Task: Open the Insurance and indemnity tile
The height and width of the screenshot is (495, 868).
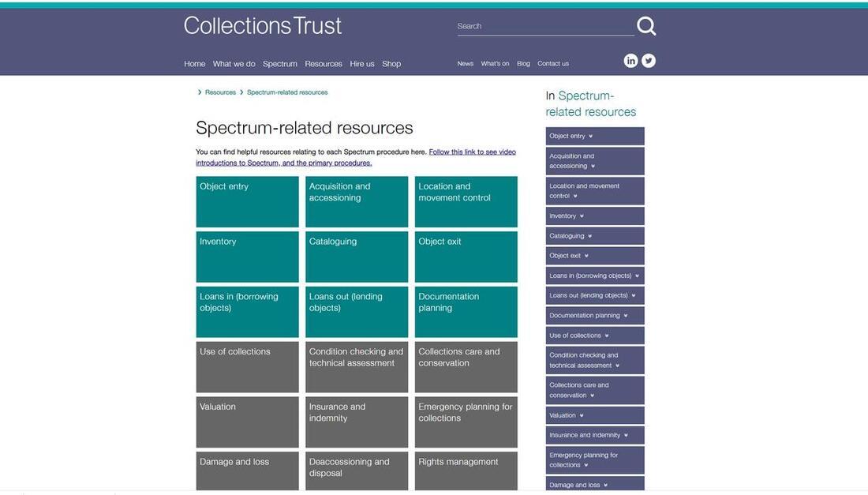Action: (357, 422)
